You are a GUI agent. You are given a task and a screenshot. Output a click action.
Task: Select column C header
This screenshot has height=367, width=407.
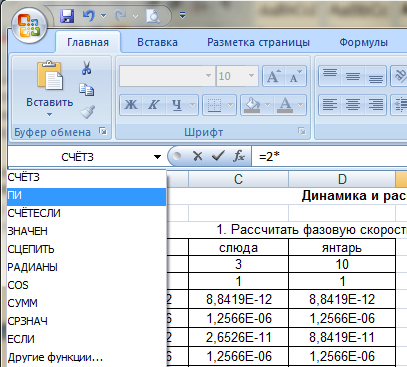point(238,179)
